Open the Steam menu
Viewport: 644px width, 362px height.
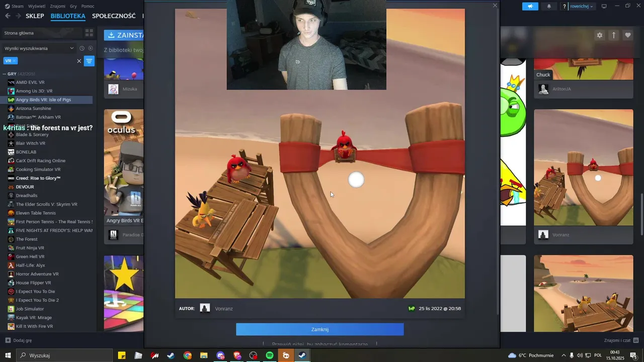[14, 6]
